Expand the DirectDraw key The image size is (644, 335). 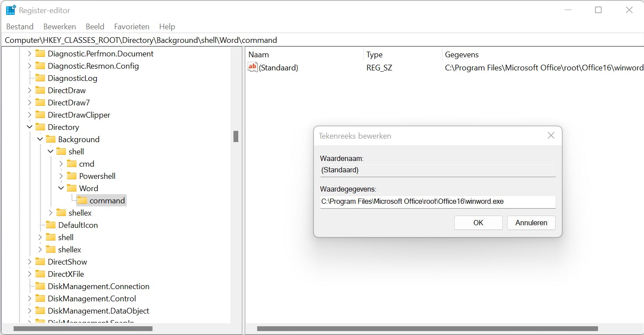click(x=30, y=91)
